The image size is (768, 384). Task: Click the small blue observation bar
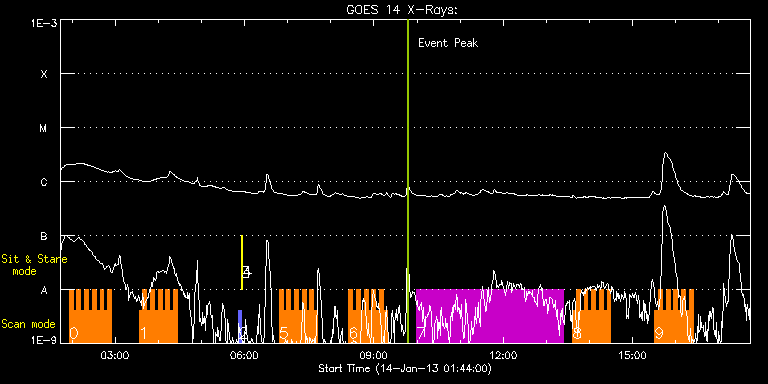240,326
